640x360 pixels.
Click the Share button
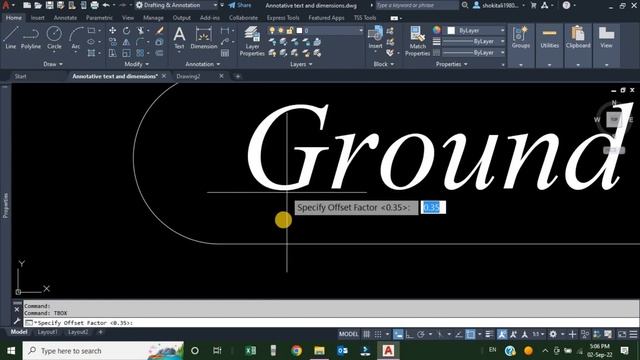click(x=240, y=5)
